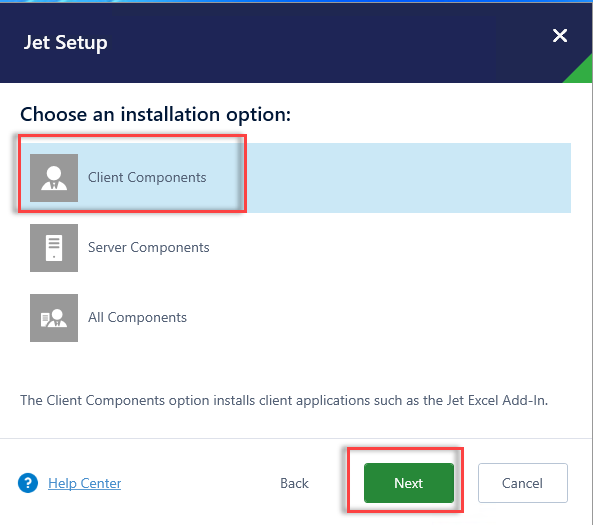The width and height of the screenshot is (593, 525).
Task: Select the Client Components person icon
Action: pos(54,178)
